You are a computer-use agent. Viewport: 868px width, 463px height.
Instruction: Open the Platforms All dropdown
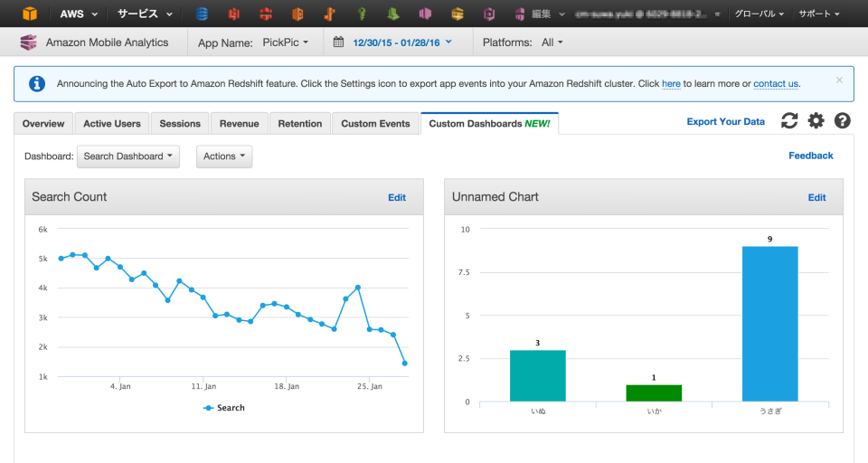552,43
